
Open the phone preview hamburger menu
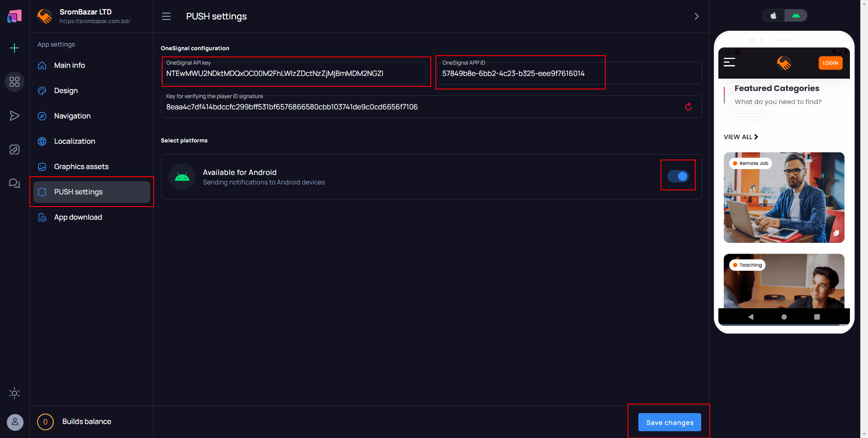730,63
